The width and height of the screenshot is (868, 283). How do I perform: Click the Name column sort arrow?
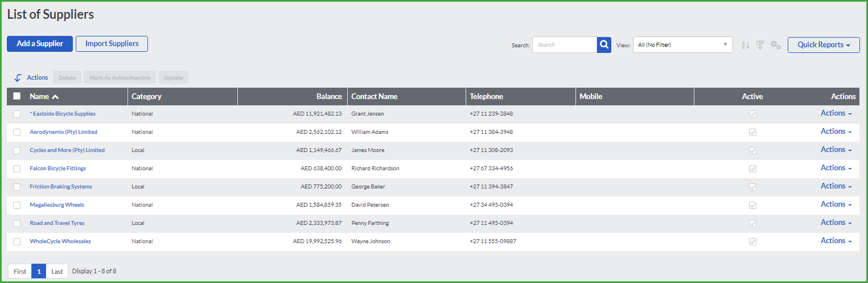(55, 97)
